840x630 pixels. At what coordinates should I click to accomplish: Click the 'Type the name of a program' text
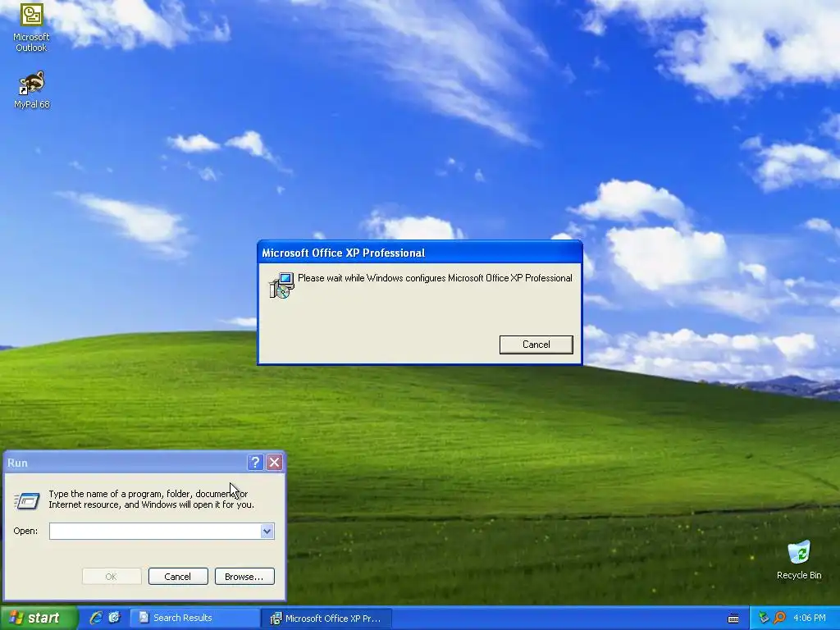point(151,500)
